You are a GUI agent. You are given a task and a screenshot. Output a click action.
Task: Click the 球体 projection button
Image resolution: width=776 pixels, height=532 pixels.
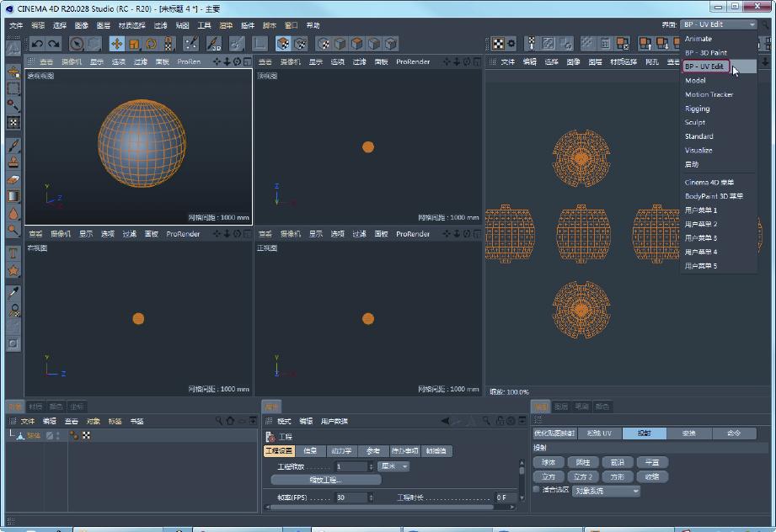[549, 462]
